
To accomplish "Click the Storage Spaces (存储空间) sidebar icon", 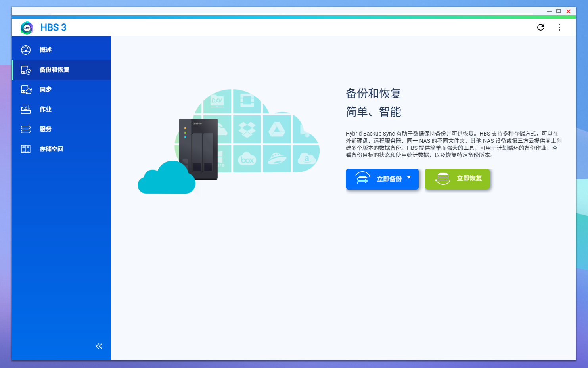I will 26,149.
